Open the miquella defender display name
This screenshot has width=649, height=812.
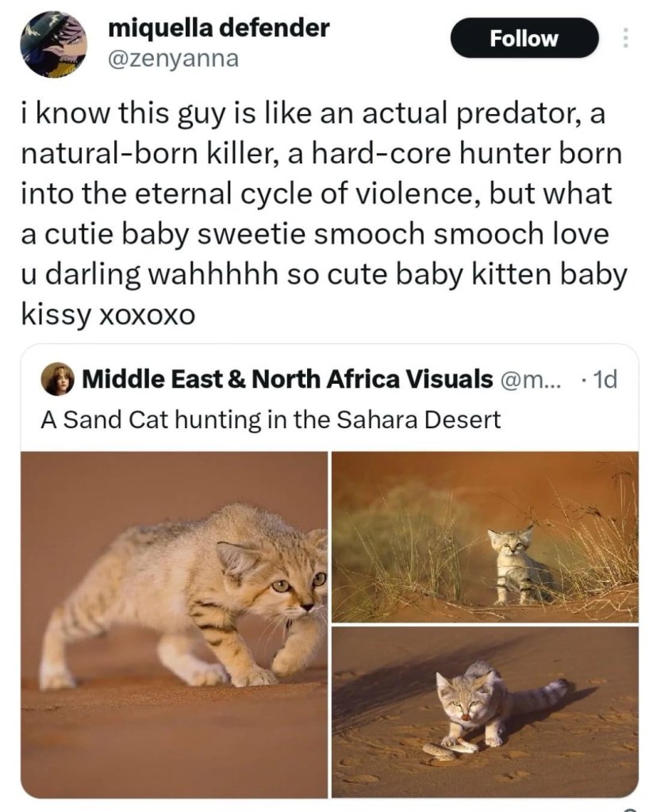pyautogui.click(x=218, y=29)
